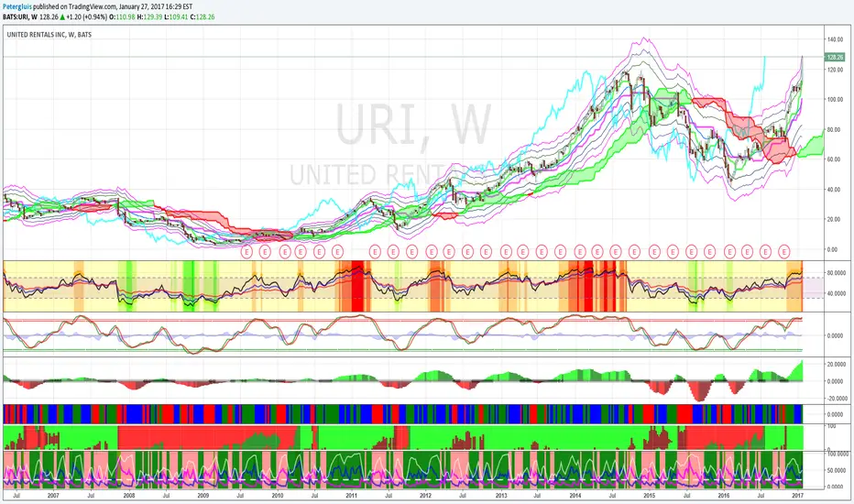Screen dimensions: 854x504
Task: Click the C:128.26 close value
Action: (203, 16)
